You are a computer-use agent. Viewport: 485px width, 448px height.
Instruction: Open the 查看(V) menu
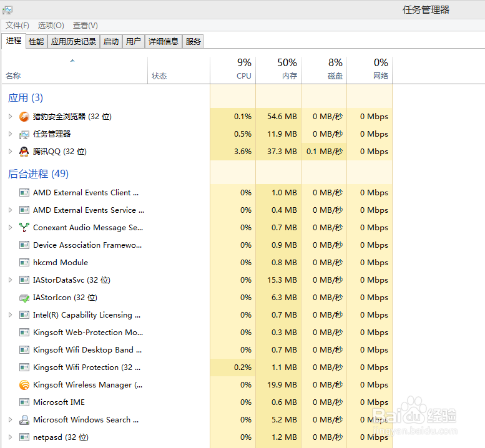tap(86, 26)
